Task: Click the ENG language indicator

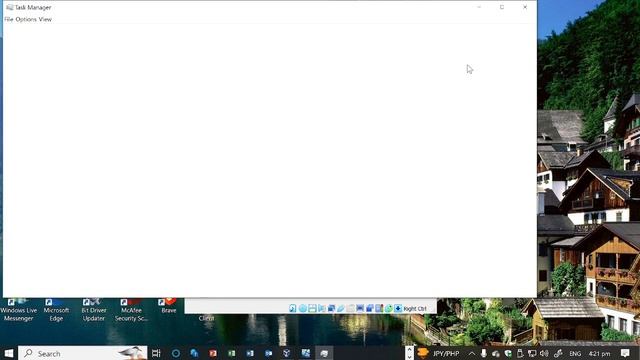Action: pyautogui.click(x=575, y=353)
